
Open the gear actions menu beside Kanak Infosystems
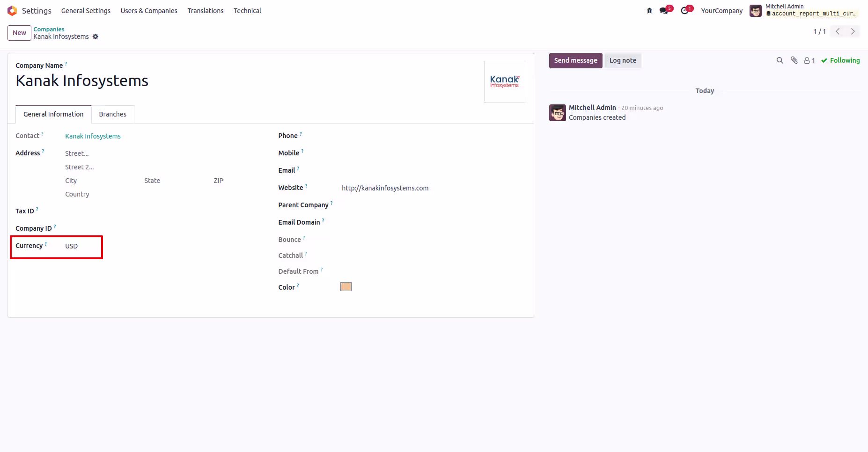point(96,36)
